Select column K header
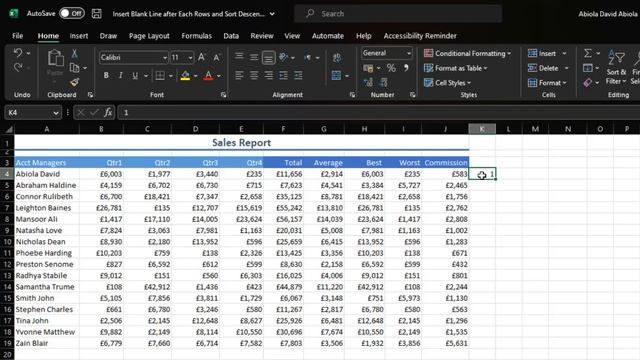640x360 pixels. point(482,129)
